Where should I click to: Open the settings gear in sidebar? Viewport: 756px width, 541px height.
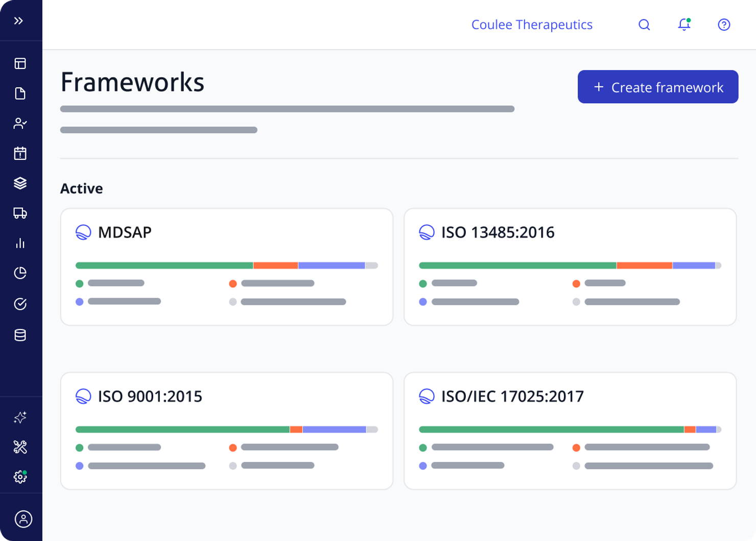20,477
